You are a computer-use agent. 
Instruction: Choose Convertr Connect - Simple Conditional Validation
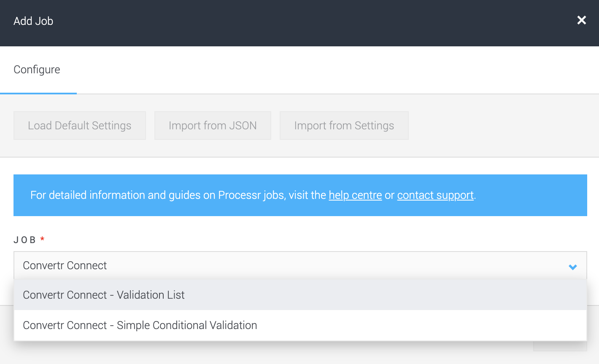(300, 325)
